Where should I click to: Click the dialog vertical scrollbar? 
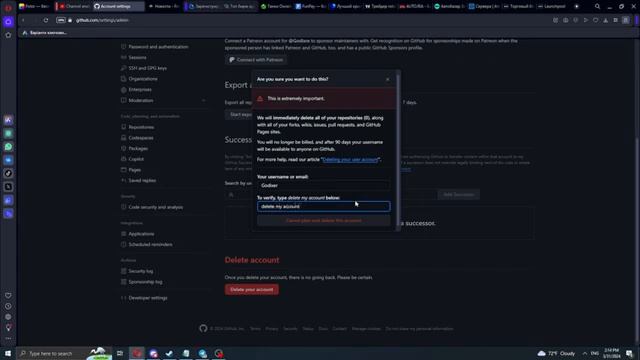coord(398,151)
